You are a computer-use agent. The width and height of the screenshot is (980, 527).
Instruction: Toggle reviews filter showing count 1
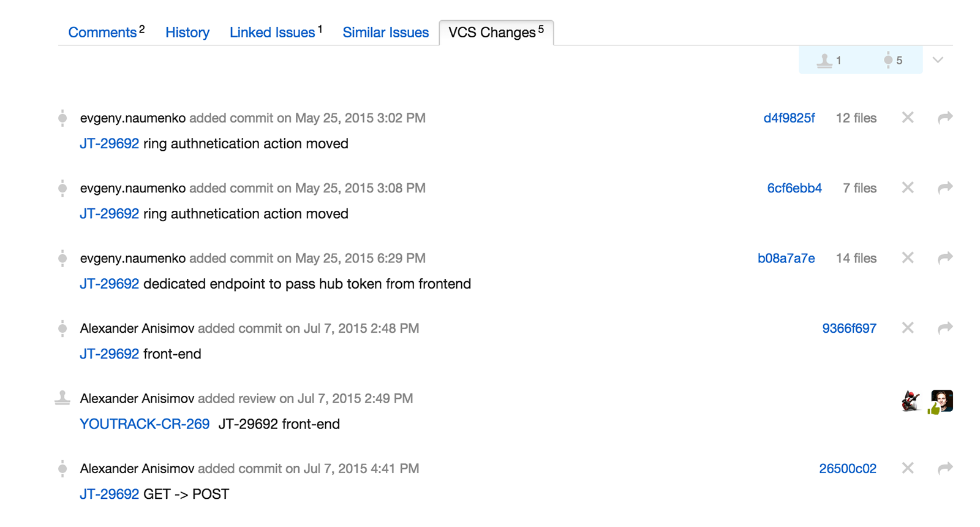[x=829, y=60]
